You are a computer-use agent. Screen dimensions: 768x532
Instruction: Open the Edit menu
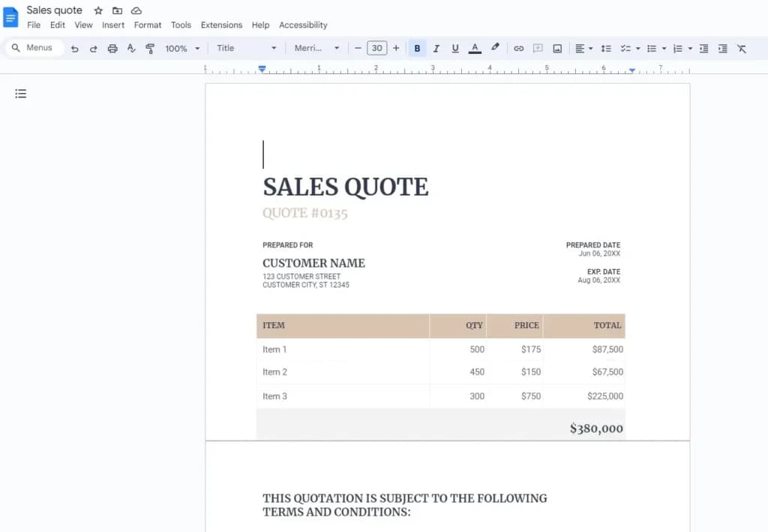point(57,25)
